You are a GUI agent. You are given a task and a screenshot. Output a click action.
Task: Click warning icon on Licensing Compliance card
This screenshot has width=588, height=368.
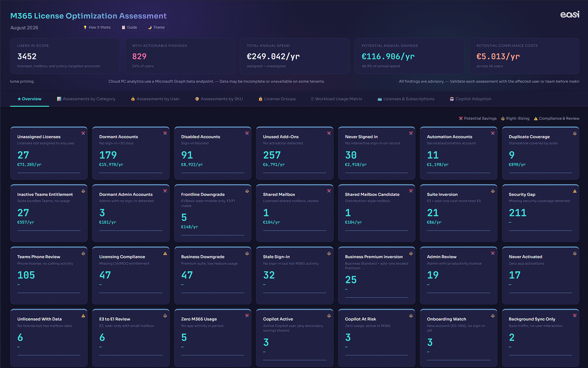click(x=165, y=253)
